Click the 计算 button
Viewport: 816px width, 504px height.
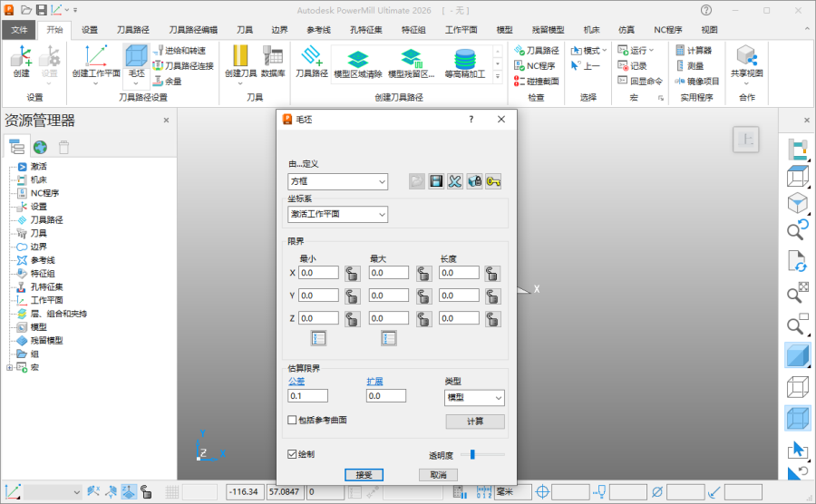tap(474, 422)
